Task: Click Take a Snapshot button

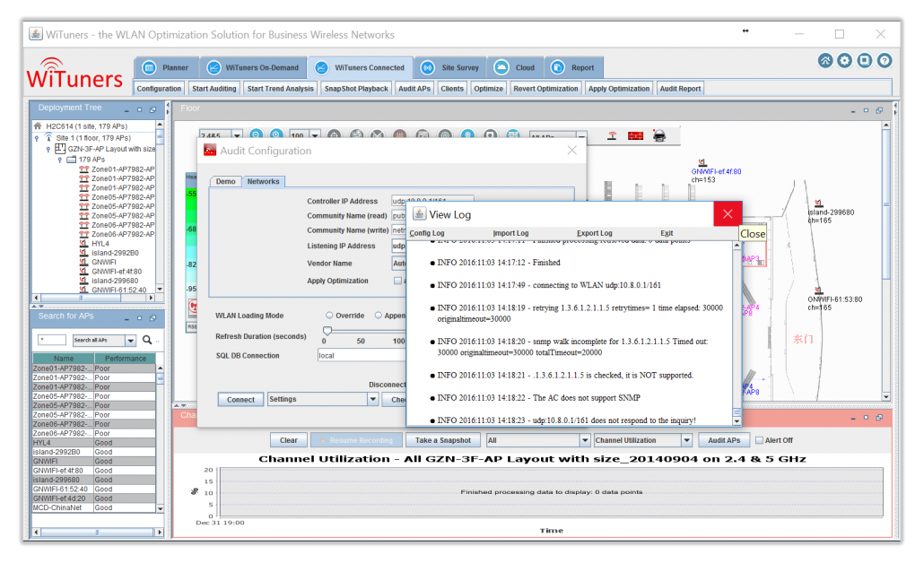Action: 443,440
